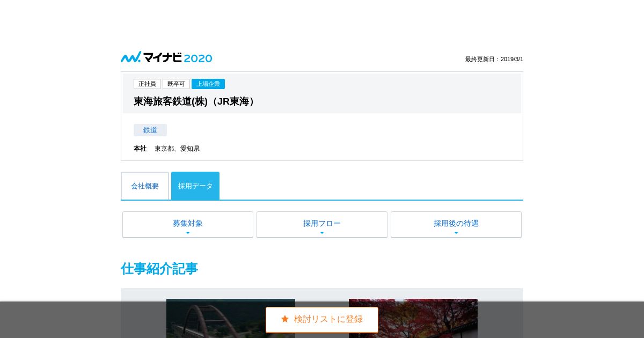Open the bridge photo article thumbnail

[231, 318]
